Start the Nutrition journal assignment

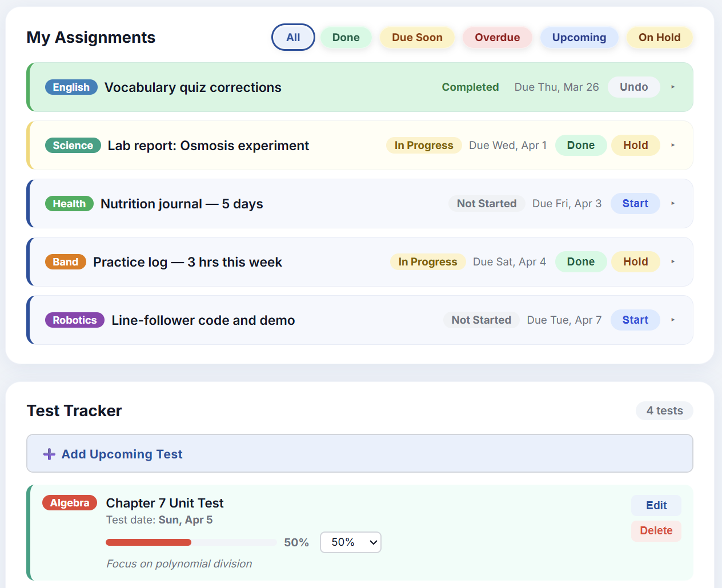635,203
